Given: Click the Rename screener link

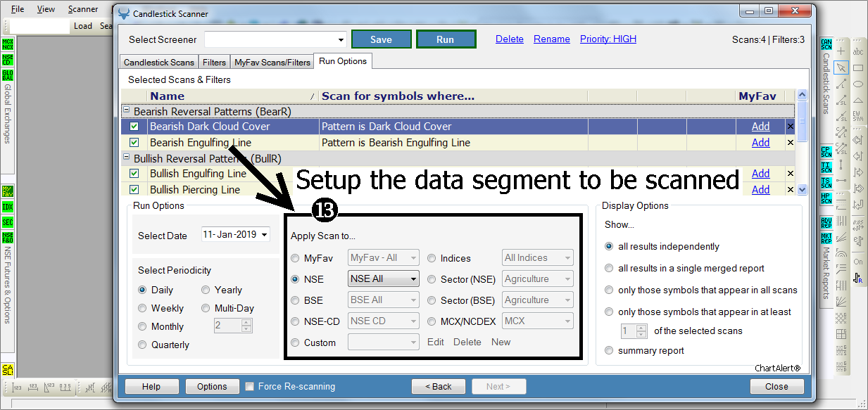Looking at the screenshot, I should [552, 39].
